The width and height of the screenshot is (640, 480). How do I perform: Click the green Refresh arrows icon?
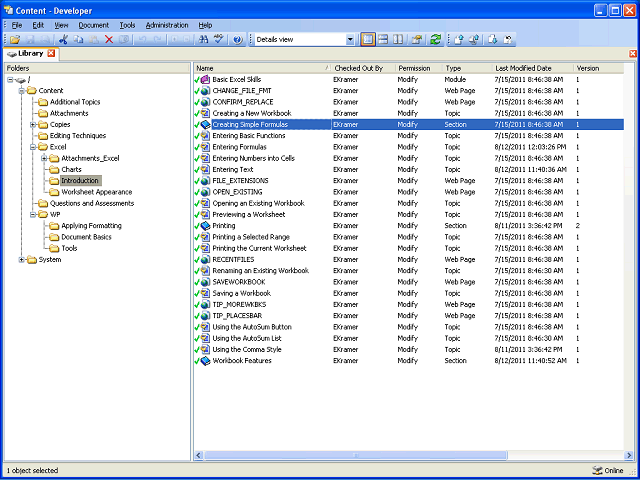click(x=436, y=40)
